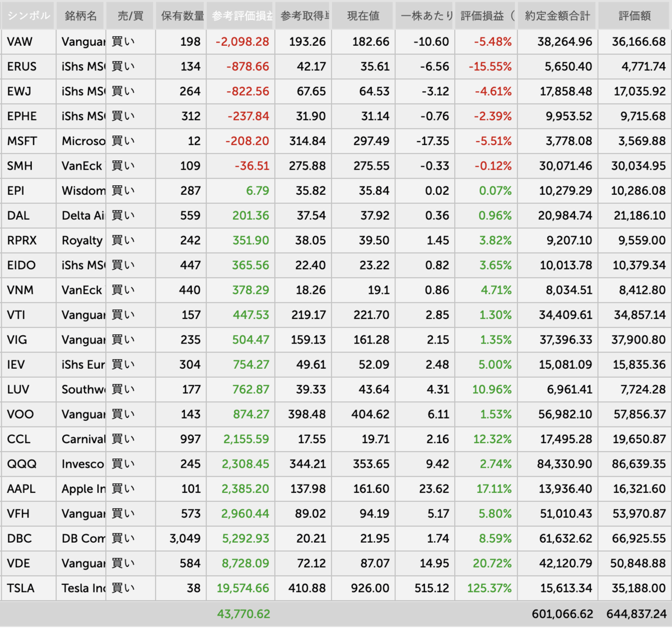
Task: Click the quantity 3,049 cell
Action: (181, 538)
